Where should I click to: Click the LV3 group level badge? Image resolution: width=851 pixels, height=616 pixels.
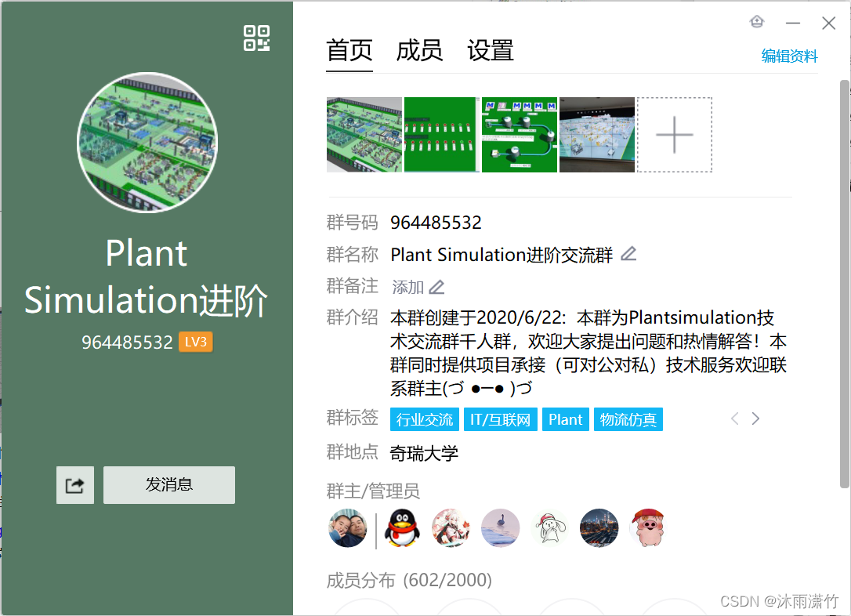(x=196, y=342)
